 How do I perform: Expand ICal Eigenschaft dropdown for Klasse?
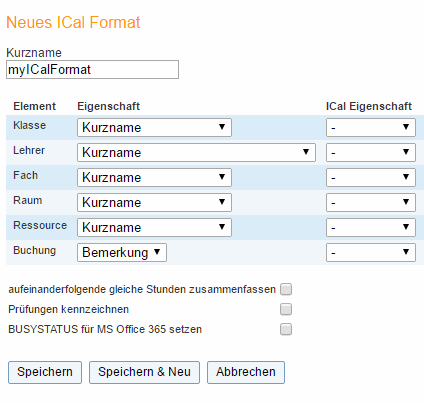(x=371, y=127)
